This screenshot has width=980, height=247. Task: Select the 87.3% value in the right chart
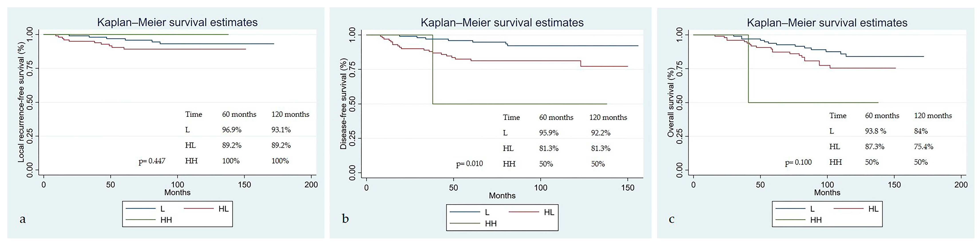[874, 146]
